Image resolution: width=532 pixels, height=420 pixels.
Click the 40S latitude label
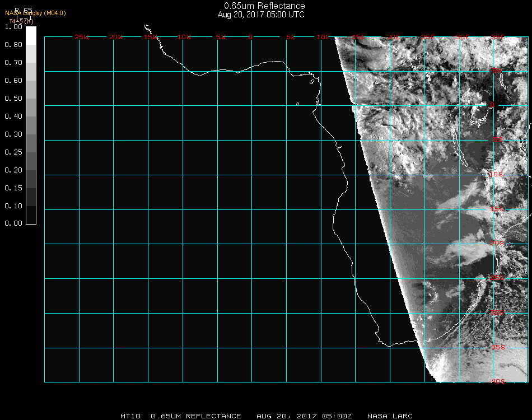click(x=498, y=381)
